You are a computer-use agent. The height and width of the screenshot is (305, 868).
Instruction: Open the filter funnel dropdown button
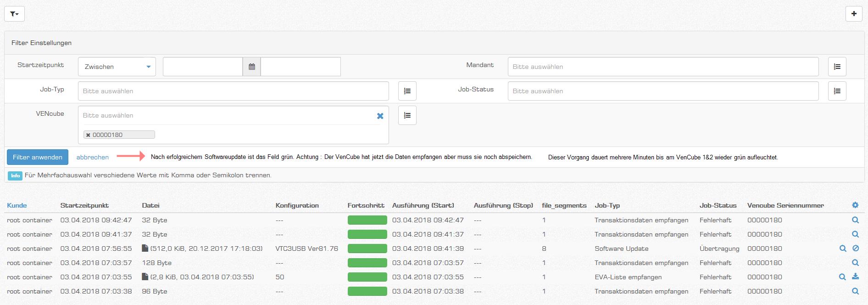pyautogui.click(x=14, y=14)
